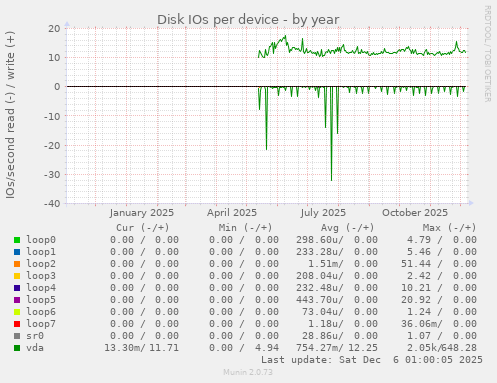
Task: Click the loop1 max value '5.46'
Action: click(x=419, y=252)
